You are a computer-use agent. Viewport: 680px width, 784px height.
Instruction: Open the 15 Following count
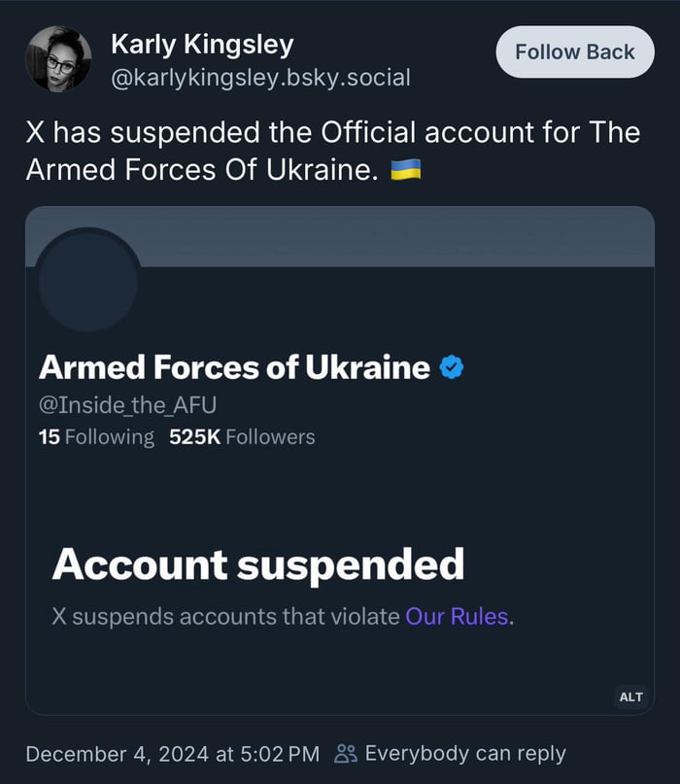coord(96,437)
